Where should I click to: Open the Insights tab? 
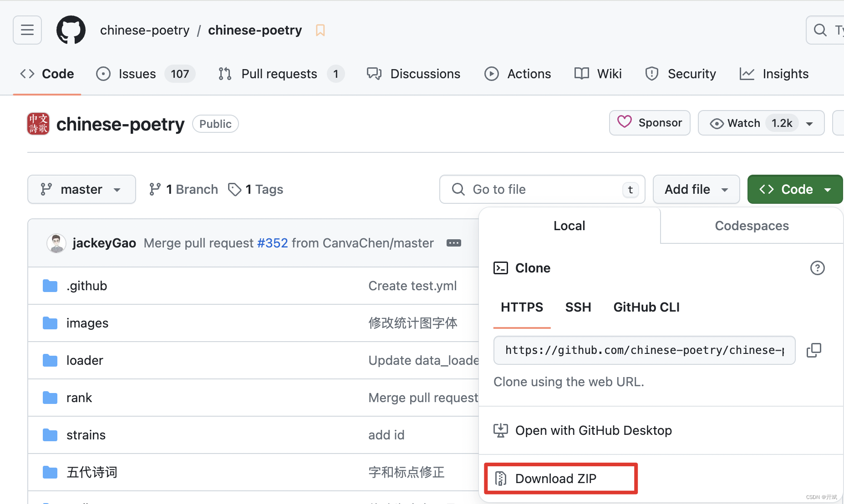tap(774, 74)
